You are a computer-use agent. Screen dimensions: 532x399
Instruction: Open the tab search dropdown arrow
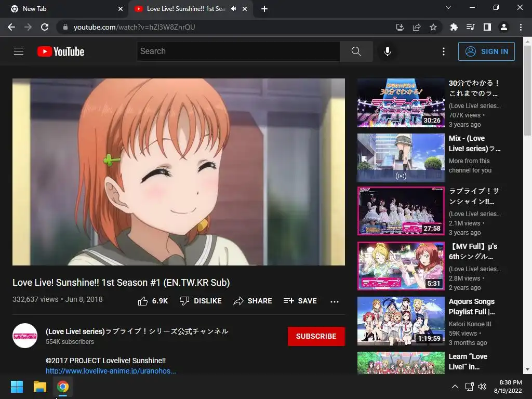448,7
